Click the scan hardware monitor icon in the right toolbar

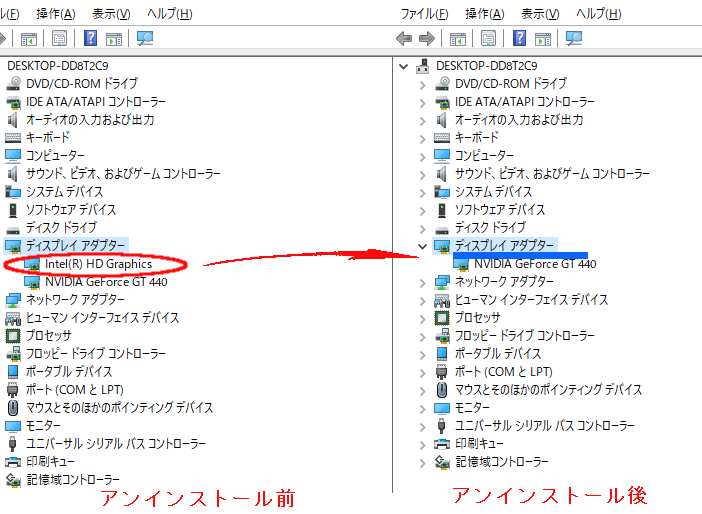574,38
